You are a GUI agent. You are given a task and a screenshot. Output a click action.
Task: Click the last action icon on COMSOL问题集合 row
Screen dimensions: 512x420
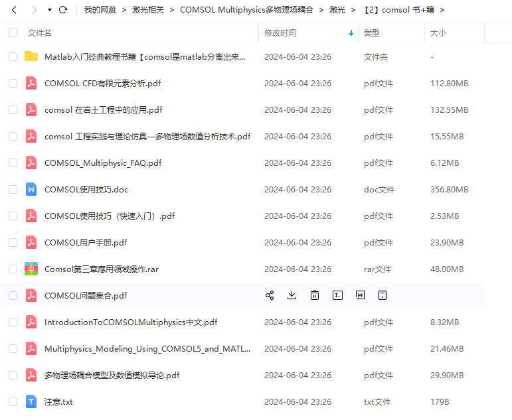tap(383, 295)
